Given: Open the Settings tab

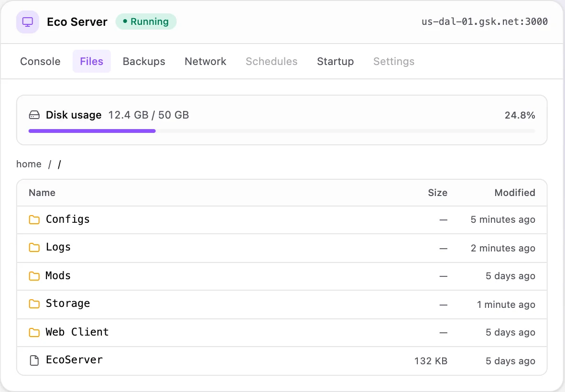Looking at the screenshot, I should pyautogui.click(x=394, y=61).
